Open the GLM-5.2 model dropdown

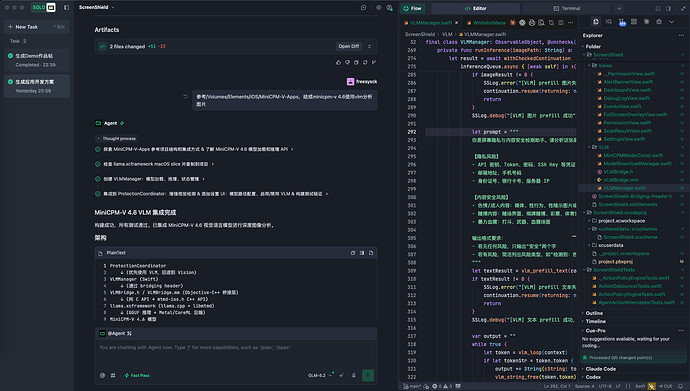click(320, 376)
